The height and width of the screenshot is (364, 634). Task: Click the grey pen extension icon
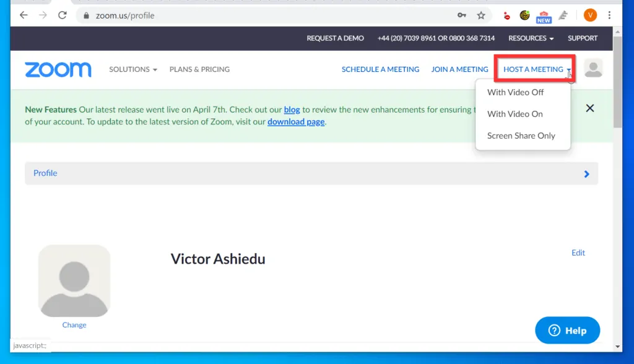pos(563,15)
